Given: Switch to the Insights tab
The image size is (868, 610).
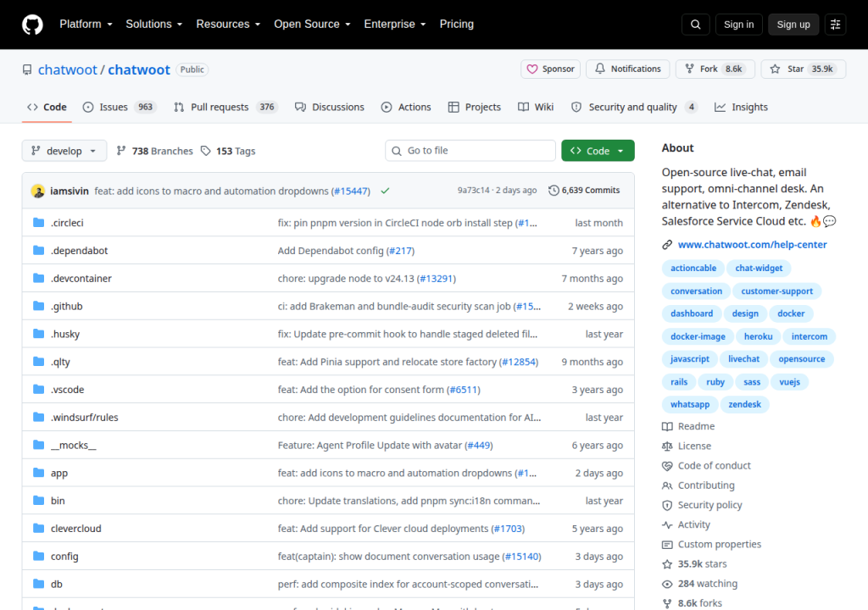Looking at the screenshot, I should [x=741, y=108].
